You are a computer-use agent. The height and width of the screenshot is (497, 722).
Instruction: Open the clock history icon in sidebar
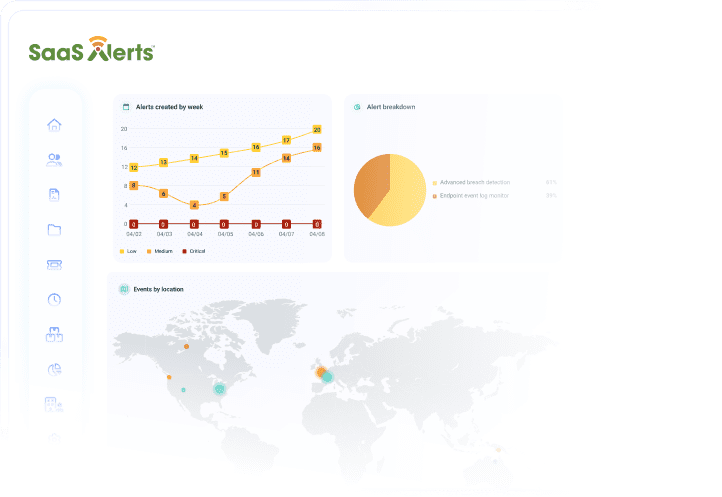(54, 299)
